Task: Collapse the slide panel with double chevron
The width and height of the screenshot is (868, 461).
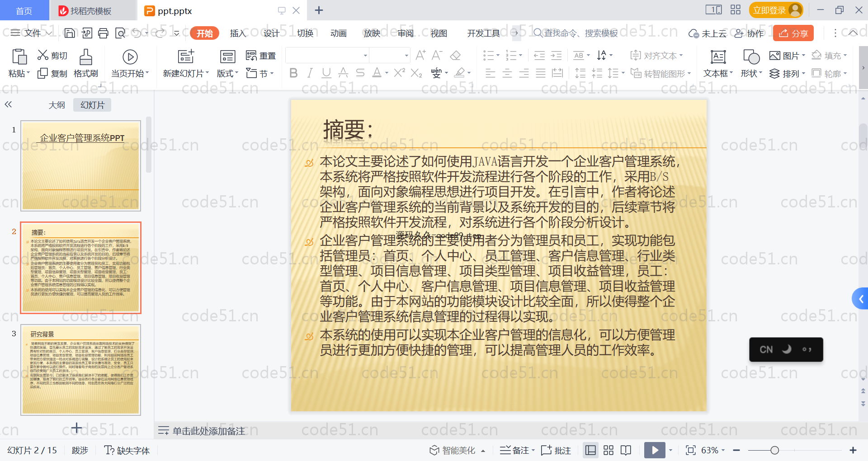Action: click(8, 104)
